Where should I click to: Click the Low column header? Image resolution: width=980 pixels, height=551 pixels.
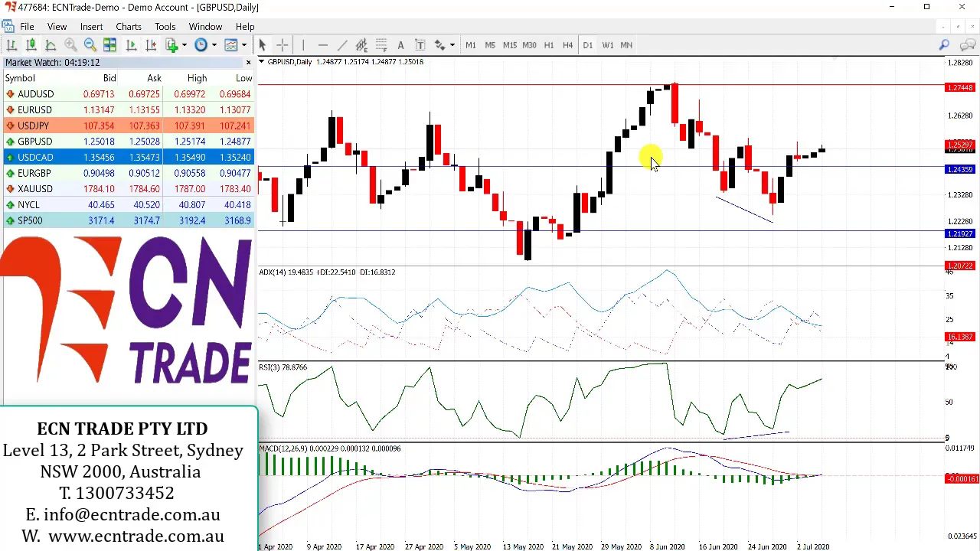[243, 78]
